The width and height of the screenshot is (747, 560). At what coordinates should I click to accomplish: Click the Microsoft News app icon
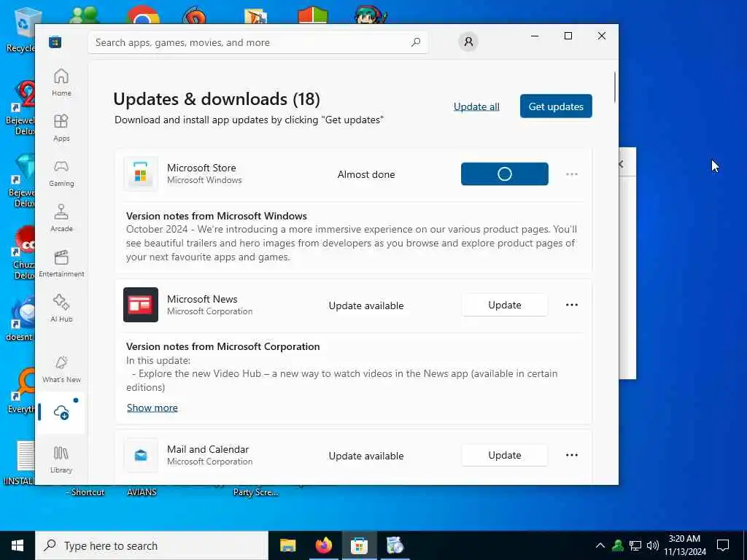coord(141,305)
